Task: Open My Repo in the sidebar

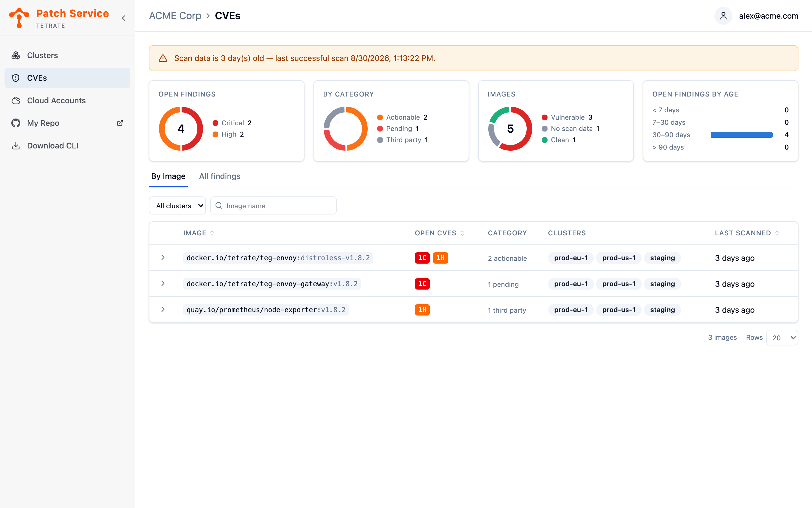Action: (67, 123)
